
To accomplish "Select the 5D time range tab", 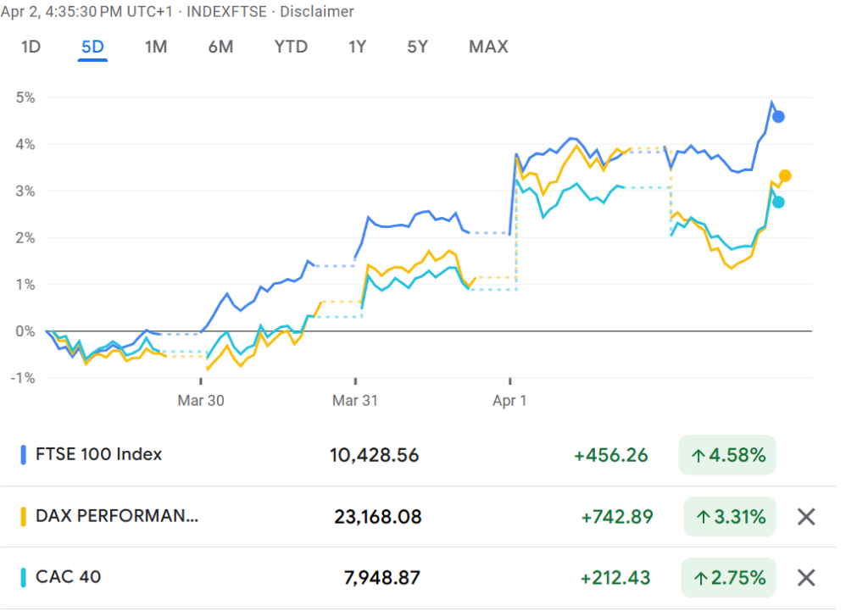I will (x=92, y=47).
